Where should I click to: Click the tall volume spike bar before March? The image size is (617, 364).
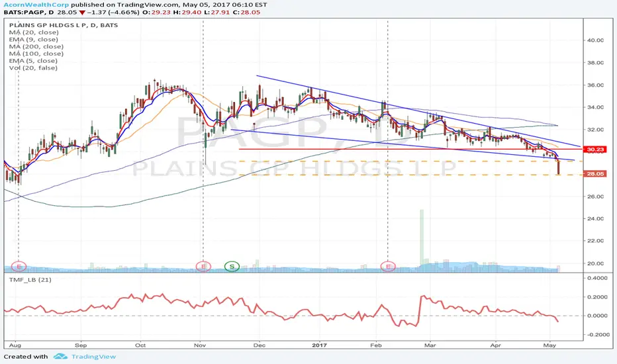(422, 241)
